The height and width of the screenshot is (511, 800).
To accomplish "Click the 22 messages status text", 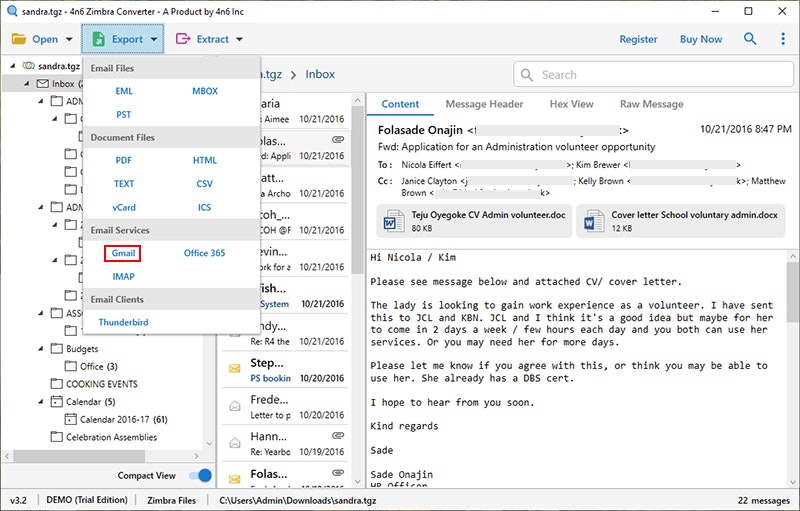I will pos(764,501).
